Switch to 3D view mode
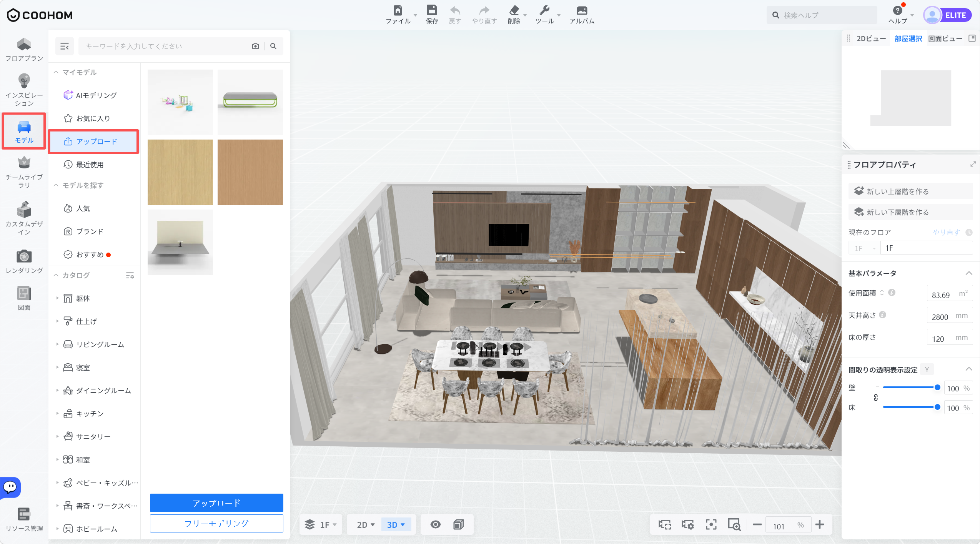The width and height of the screenshot is (980, 544). [x=396, y=525]
